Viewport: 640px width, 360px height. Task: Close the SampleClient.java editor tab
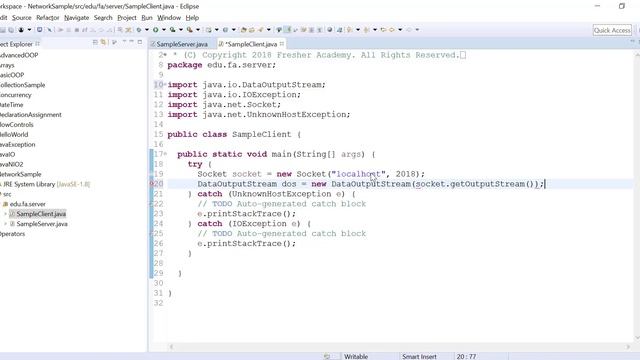282,44
